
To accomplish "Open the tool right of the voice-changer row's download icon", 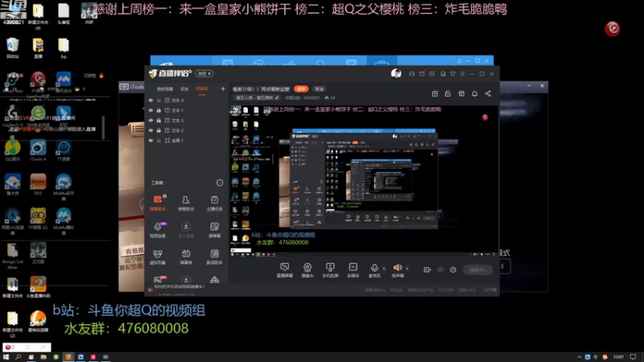I will point(214,230).
